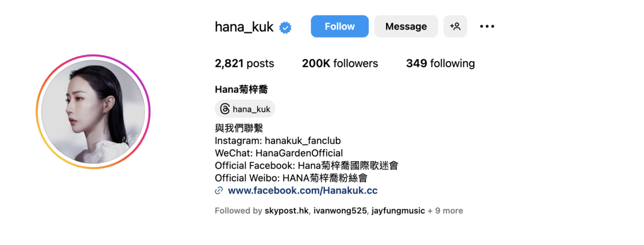Screen dimensions: 644x245
Task: Click the Hana菊梓喬 display name
Action: (x=241, y=90)
